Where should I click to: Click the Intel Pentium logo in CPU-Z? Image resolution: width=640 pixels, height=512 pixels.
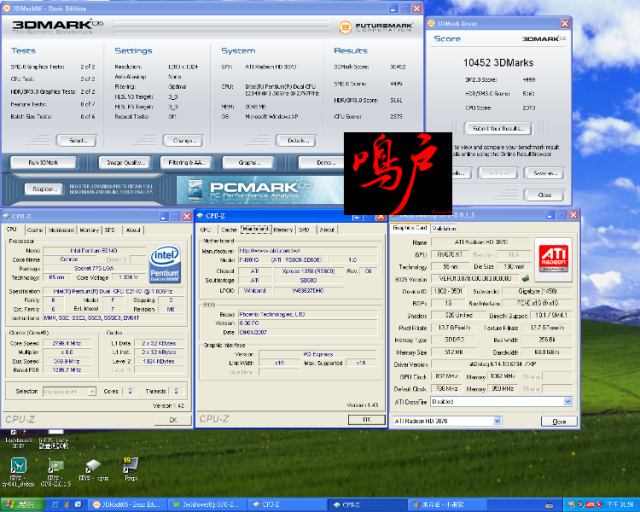[165, 264]
